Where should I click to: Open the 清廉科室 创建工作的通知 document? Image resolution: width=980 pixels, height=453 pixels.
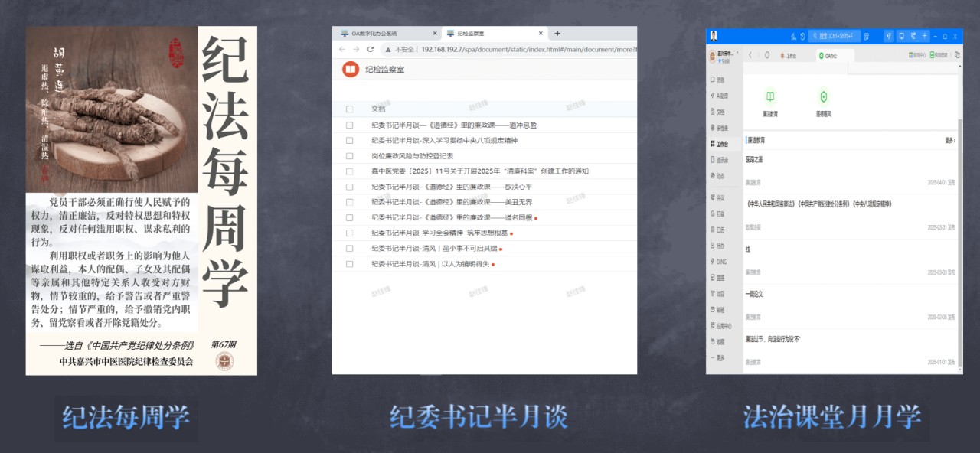click(x=479, y=171)
